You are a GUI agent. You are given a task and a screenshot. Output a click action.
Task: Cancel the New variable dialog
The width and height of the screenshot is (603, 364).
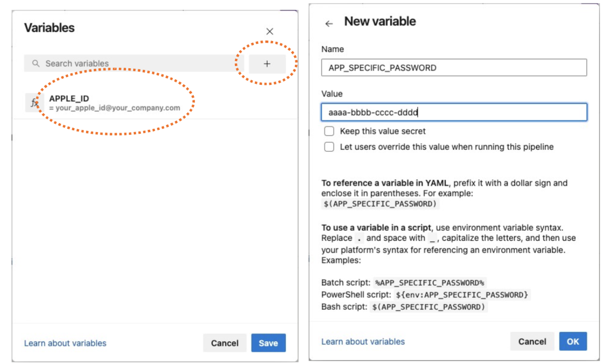point(532,341)
